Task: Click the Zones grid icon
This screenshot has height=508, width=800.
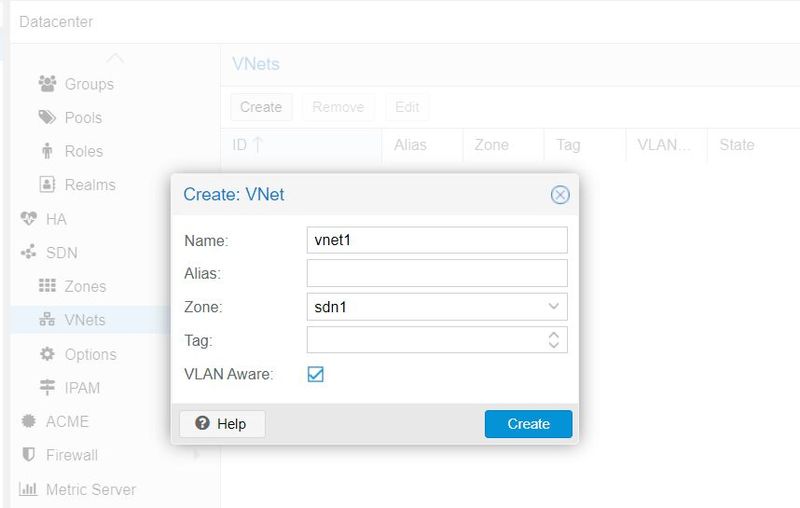Action: coord(47,286)
